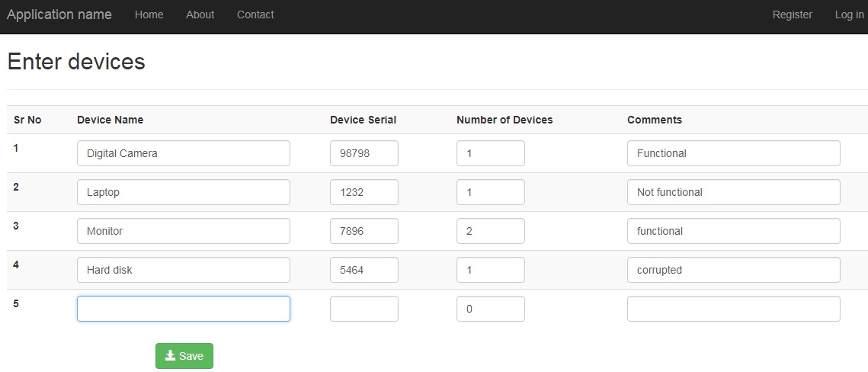Select the corrupted comments field
Viewport: 868px width, 372px height.
pos(733,270)
